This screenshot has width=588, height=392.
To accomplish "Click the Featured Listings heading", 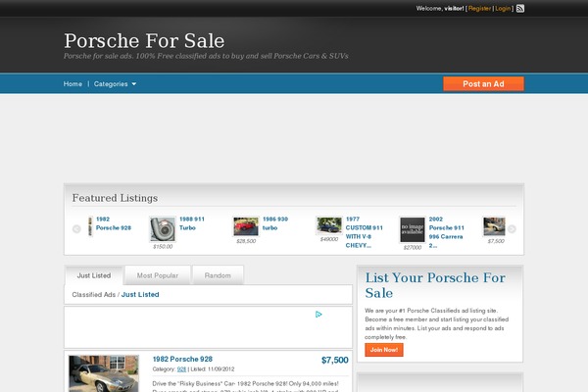I will point(115,198).
